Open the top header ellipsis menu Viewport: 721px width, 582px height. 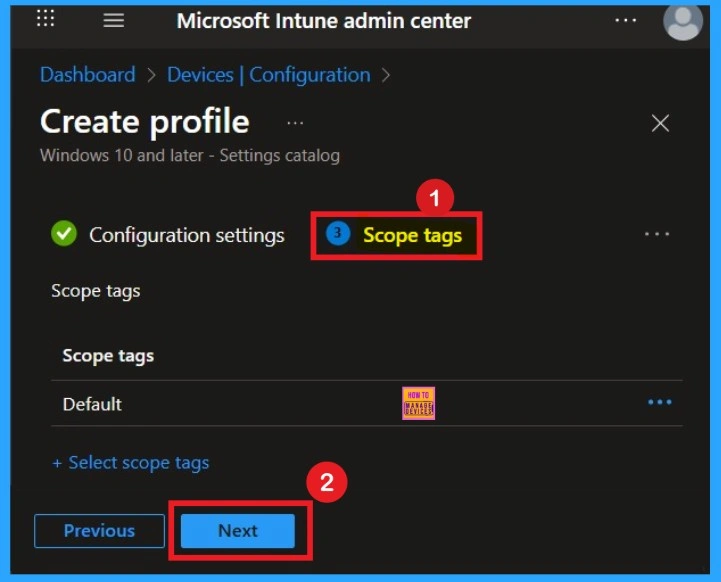point(626,20)
